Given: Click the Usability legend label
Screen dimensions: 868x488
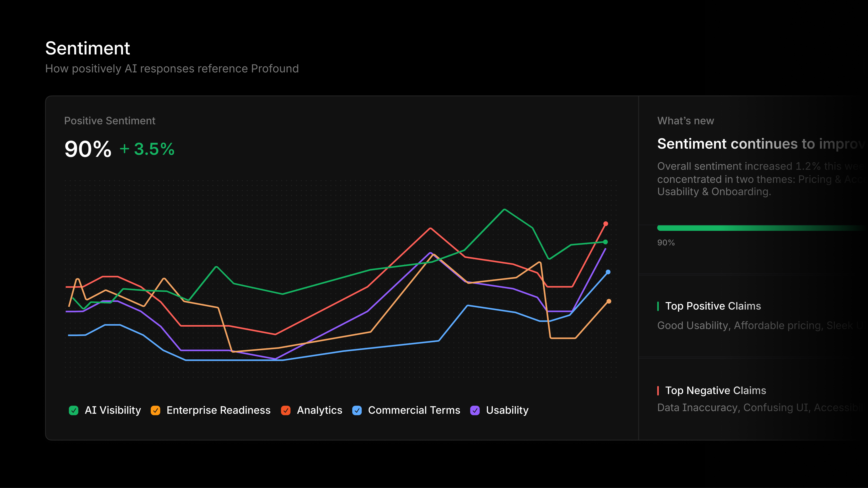Looking at the screenshot, I should [507, 410].
